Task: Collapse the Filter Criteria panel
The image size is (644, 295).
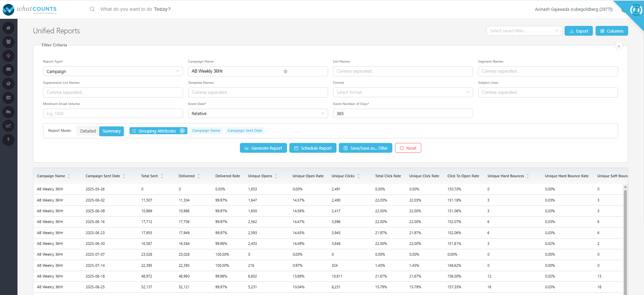Action: coord(618,46)
